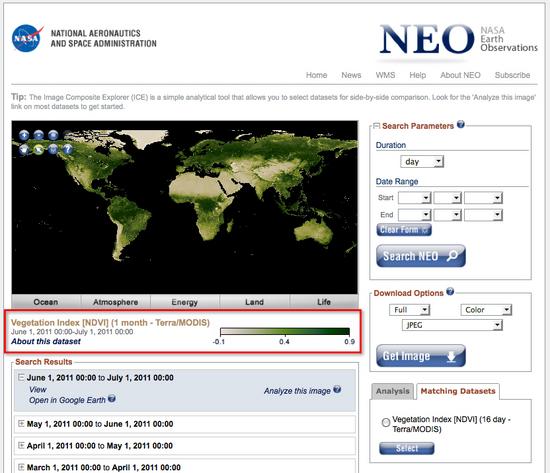
Task: Click help icon next to Analyze this image
Action: pos(337,389)
